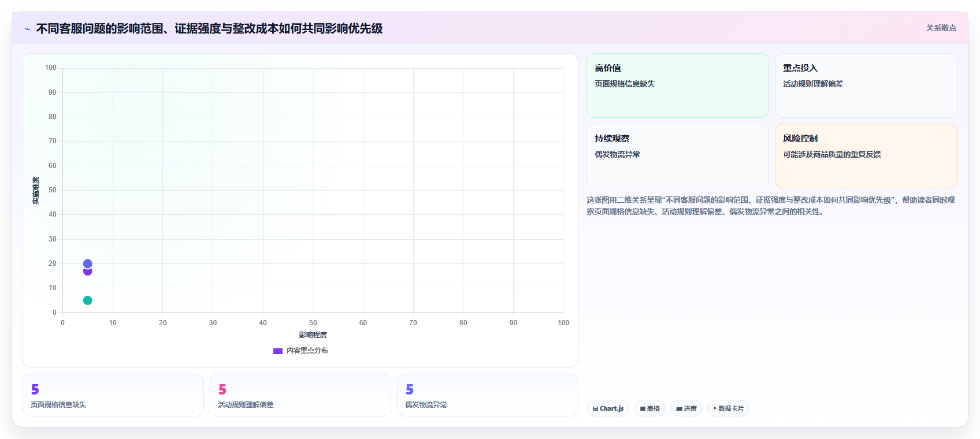Click the description paragraph under the quadrants
This screenshot has height=439, width=980.
[x=771, y=206]
